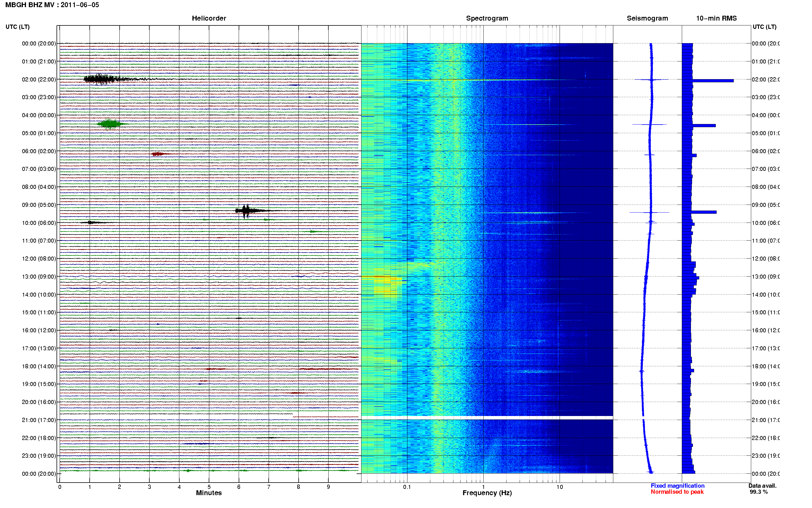Click the '10' frequency tick label

560,487
